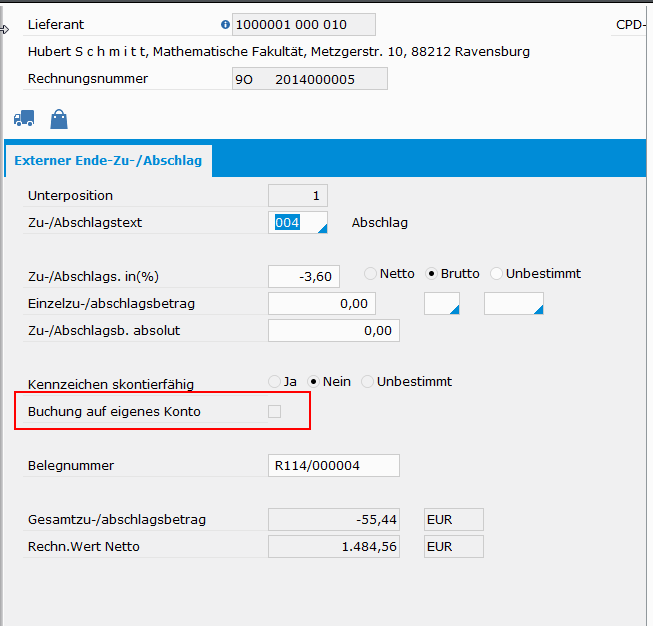The image size is (653, 626).
Task: Click the info icon beside Lieferant field
Action: [x=225, y=25]
